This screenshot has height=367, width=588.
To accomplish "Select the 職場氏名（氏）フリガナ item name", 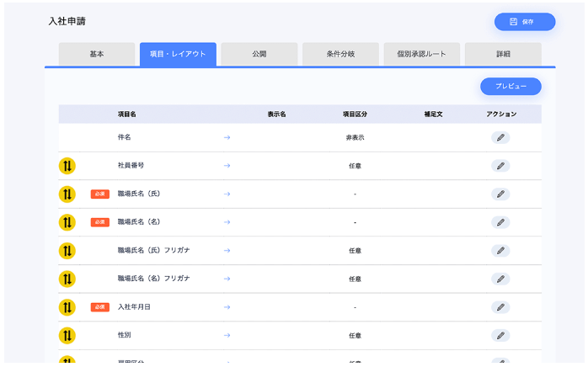I will click(x=154, y=250).
